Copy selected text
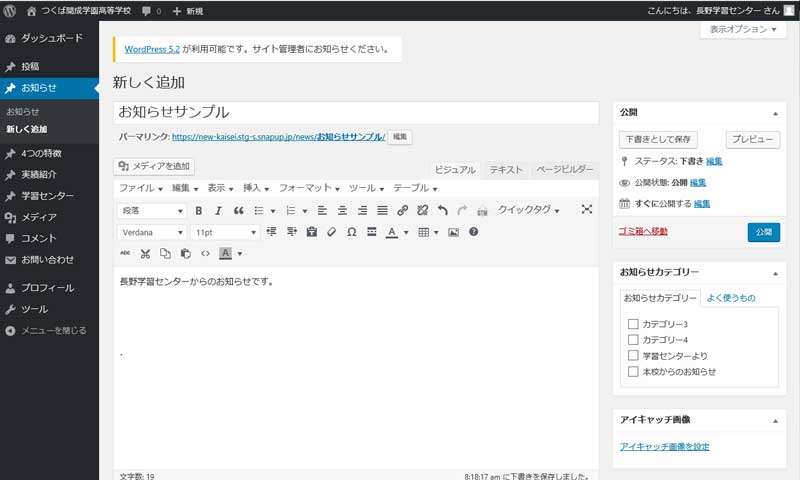Image resolution: width=800 pixels, height=480 pixels. pyautogui.click(x=165, y=254)
